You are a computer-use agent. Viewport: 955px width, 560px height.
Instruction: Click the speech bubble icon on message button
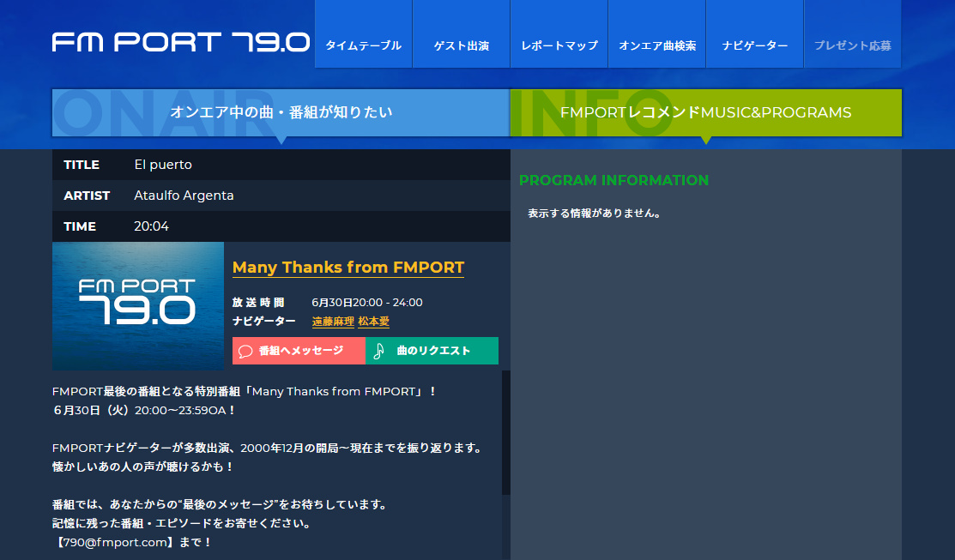[x=245, y=352]
